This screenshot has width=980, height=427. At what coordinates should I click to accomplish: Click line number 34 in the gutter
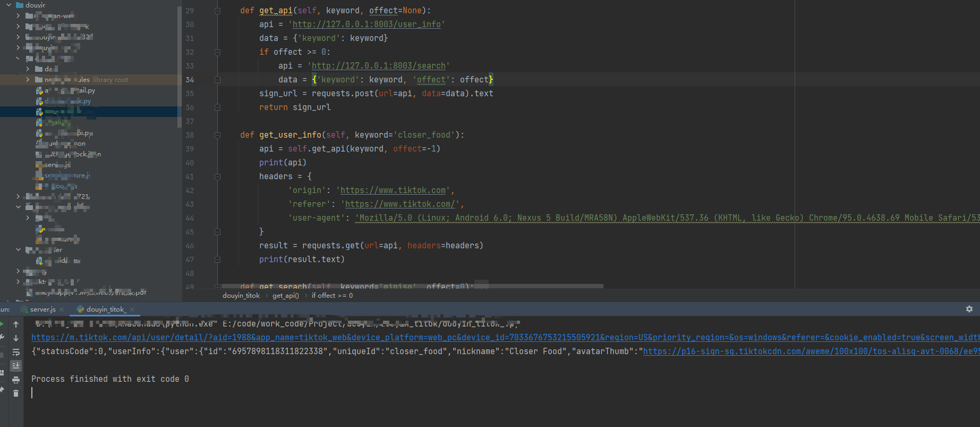(x=190, y=80)
